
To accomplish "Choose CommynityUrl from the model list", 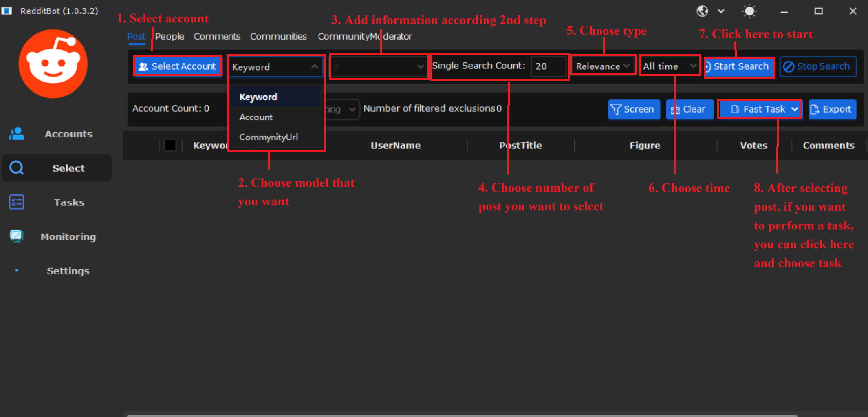I will coord(276,137).
